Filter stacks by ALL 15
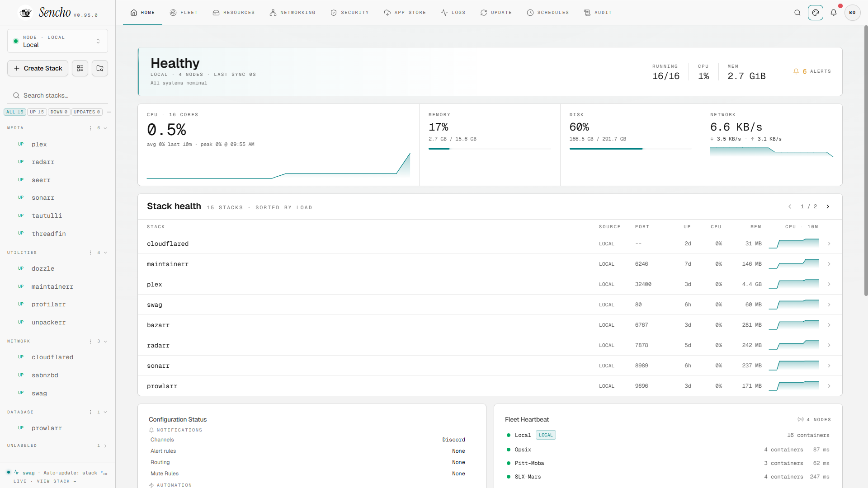The image size is (868, 488). [x=15, y=112]
